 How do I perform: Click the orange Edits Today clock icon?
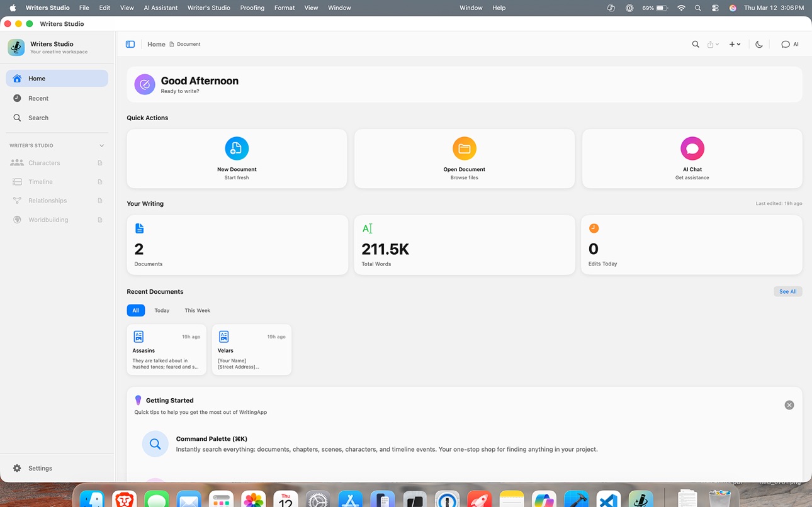coord(594,228)
